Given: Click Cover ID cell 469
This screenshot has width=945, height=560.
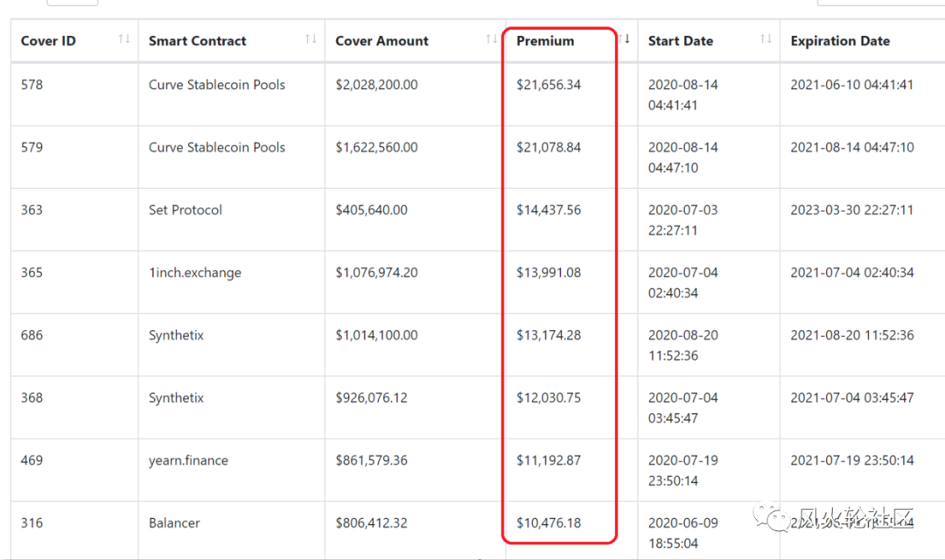Looking at the screenshot, I should pos(32,461).
